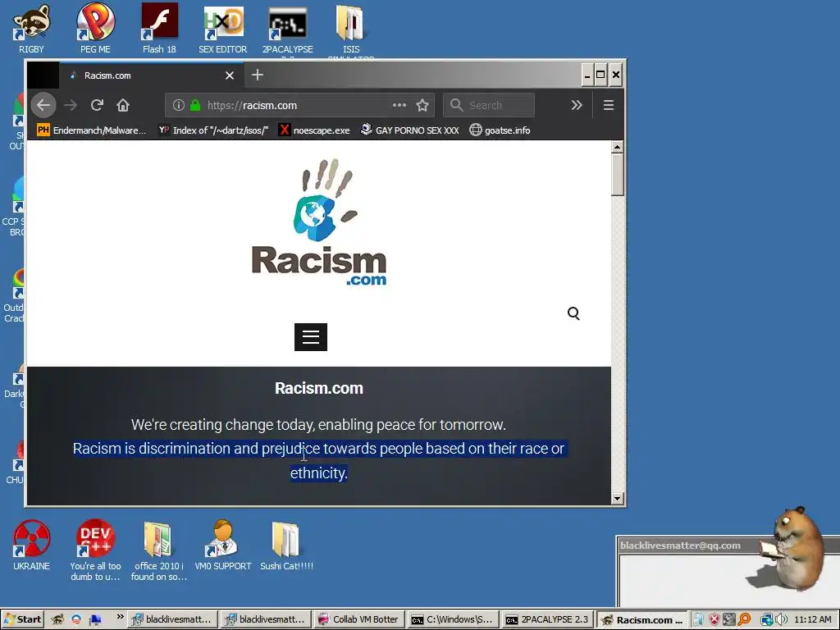Click the "We're creating change today" text
The height and width of the screenshot is (630, 840).
click(319, 425)
